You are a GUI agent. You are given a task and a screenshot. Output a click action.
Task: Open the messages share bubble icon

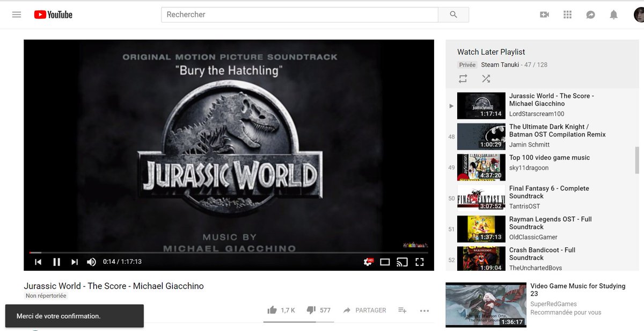[x=591, y=15]
